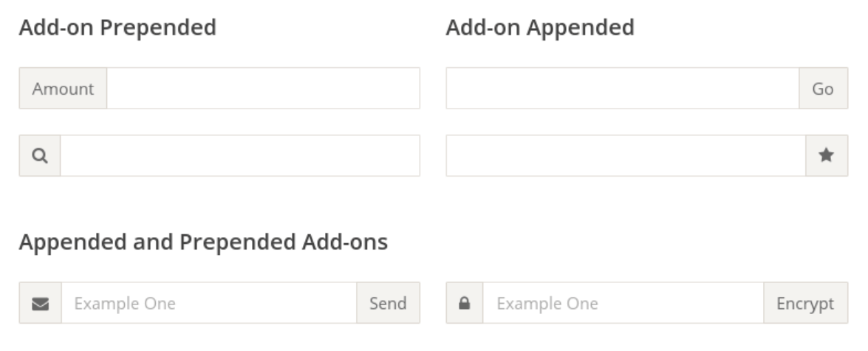Screen dimensions: 868x351
Task: Click the star icon add-on
Action: click(x=827, y=156)
